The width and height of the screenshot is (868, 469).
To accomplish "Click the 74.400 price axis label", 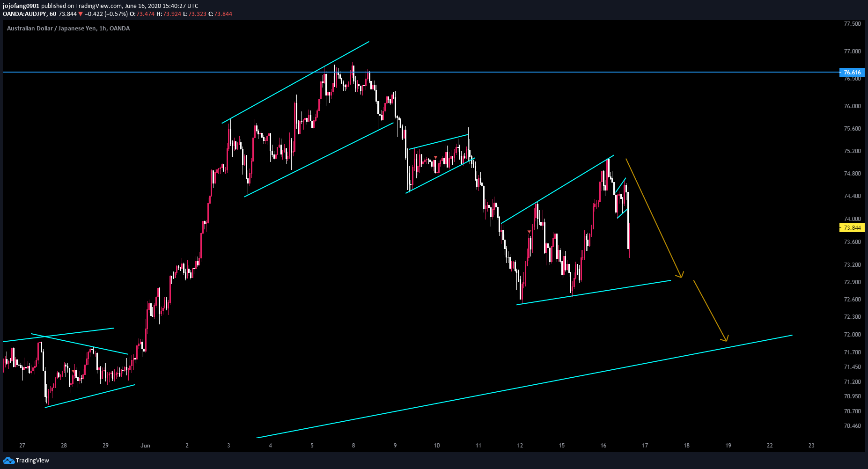I will point(852,196).
